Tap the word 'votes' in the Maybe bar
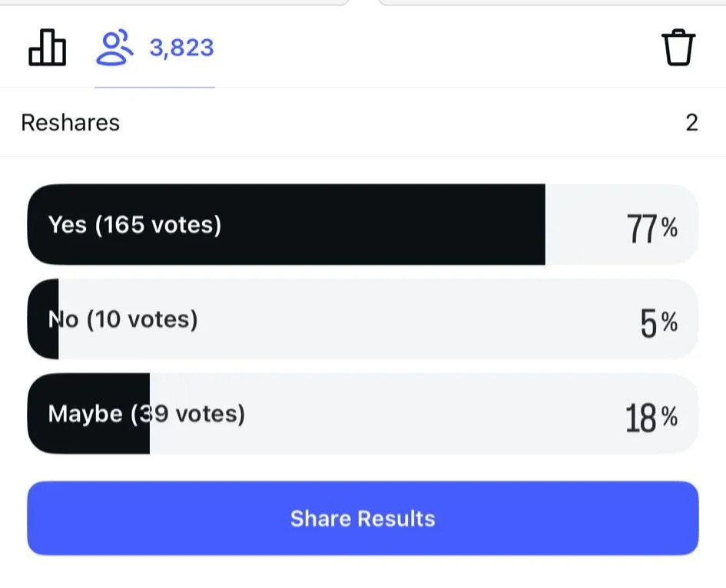 coord(211,415)
